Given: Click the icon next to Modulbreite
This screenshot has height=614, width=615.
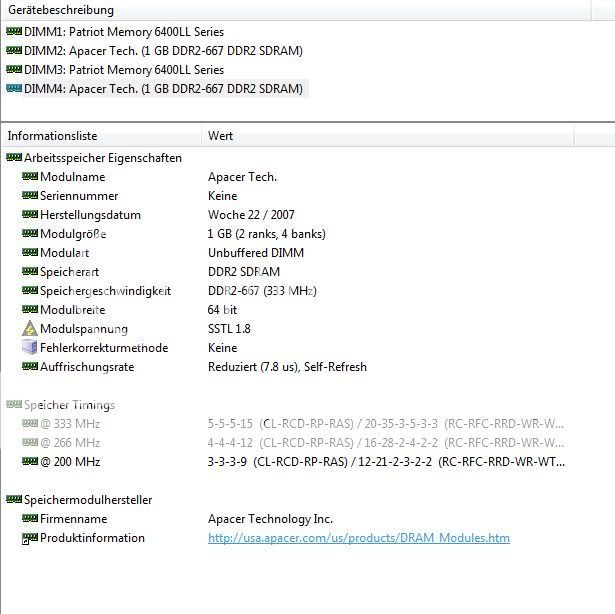Looking at the screenshot, I should (x=30, y=309).
